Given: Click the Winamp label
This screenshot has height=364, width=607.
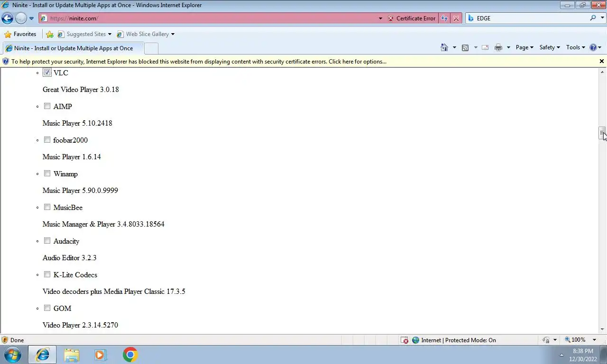Looking at the screenshot, I should tap(65, 174).
